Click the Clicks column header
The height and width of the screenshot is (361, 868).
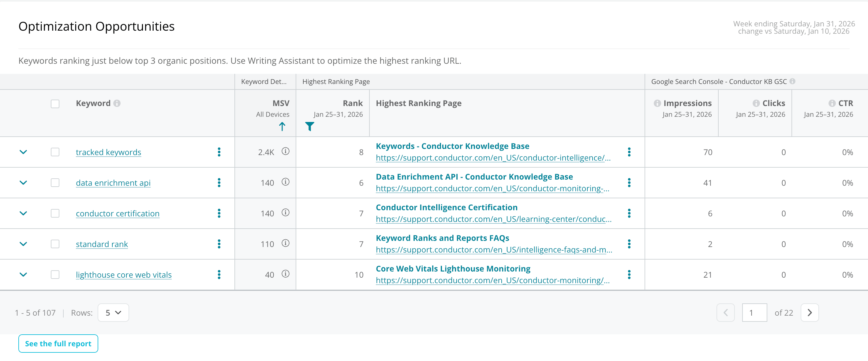773,103
